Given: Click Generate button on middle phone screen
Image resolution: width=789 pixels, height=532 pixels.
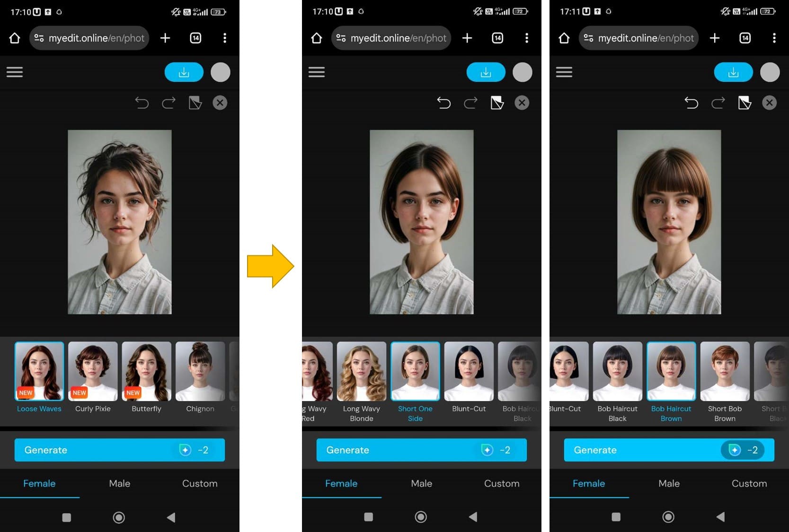Looking at the screenshot, I should pyautogui.click(x=422, y=450).
